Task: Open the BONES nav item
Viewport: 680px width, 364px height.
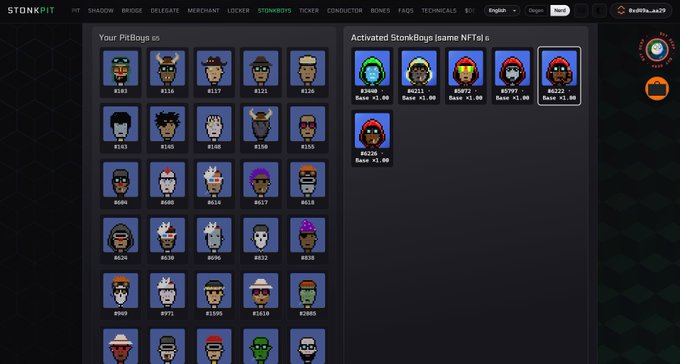Action: 380,10
